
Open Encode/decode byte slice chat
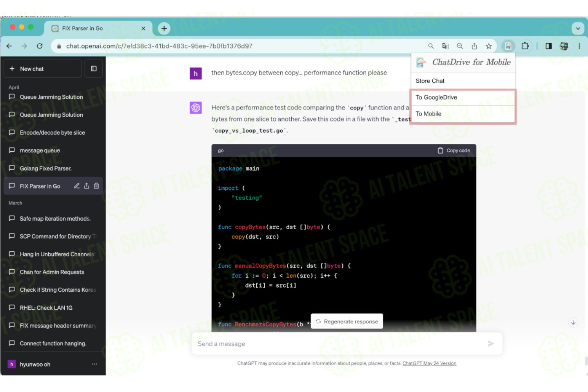pos(53,132)
